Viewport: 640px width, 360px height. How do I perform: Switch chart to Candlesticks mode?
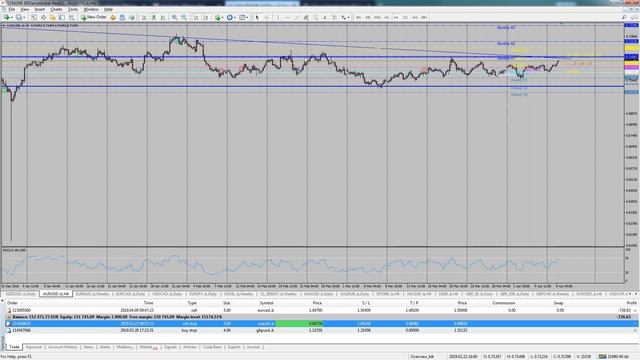[154, 18]
